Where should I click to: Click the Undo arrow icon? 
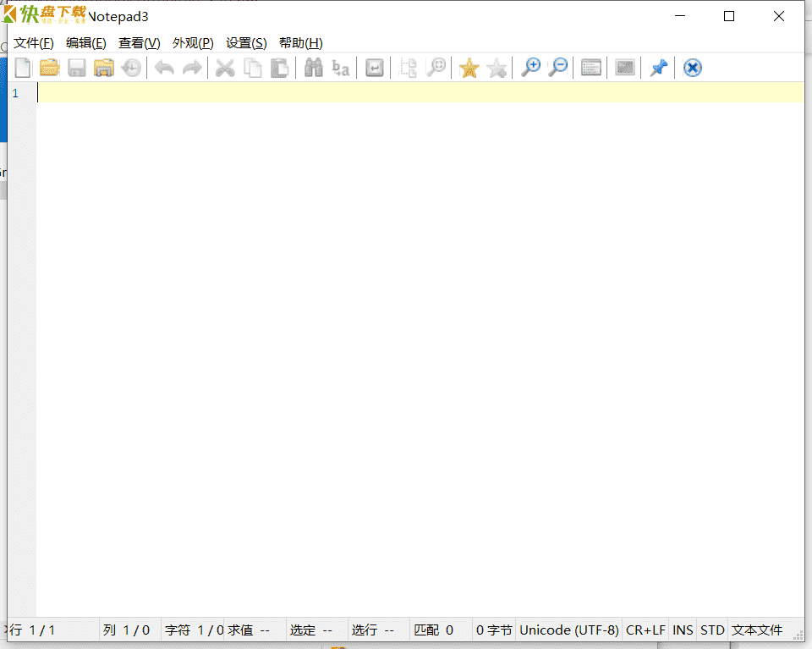(x=165, y=68)
